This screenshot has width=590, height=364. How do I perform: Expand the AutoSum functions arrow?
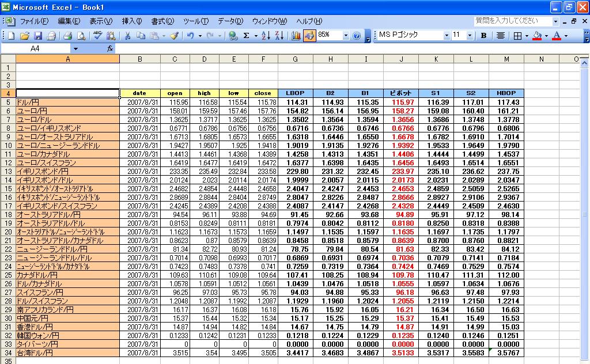pyautogui.click(x=256, y=36)
